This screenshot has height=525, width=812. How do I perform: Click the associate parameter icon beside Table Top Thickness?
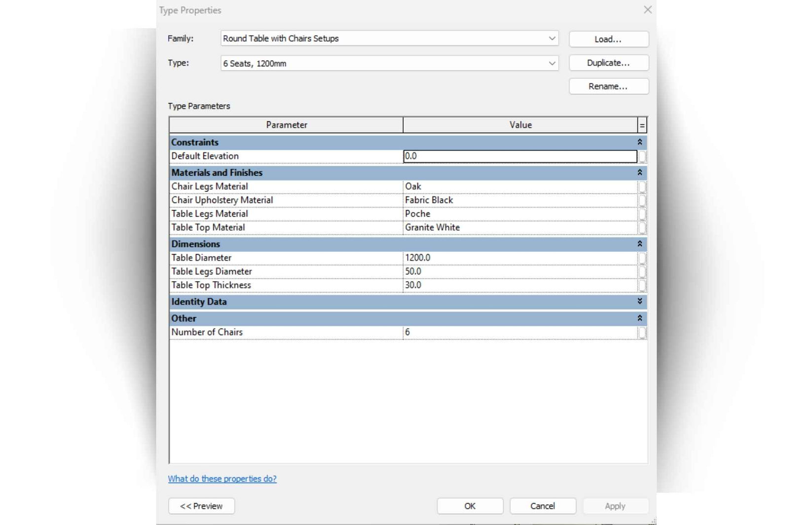(642, 285)
